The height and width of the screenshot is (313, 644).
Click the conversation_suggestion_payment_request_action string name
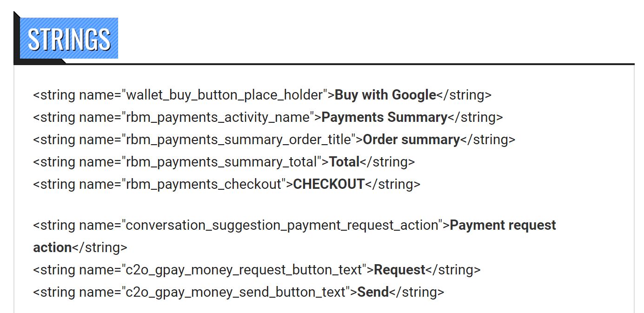(x=282, y=225)
